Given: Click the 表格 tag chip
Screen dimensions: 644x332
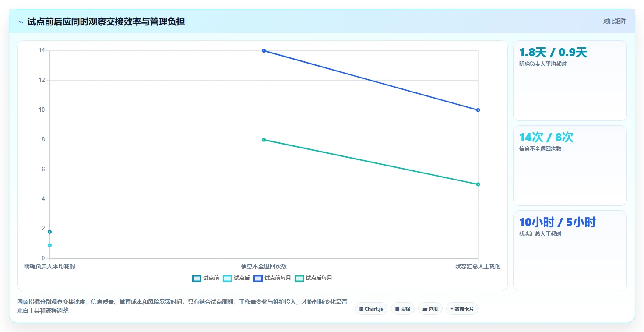Looking at the screenshot, I should click(x=403, y=309).
